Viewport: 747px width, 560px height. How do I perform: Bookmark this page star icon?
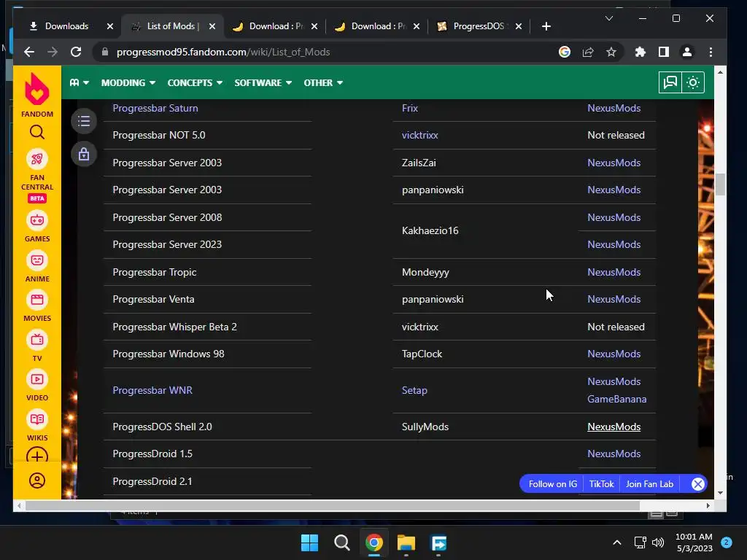[x=611, y=52]
